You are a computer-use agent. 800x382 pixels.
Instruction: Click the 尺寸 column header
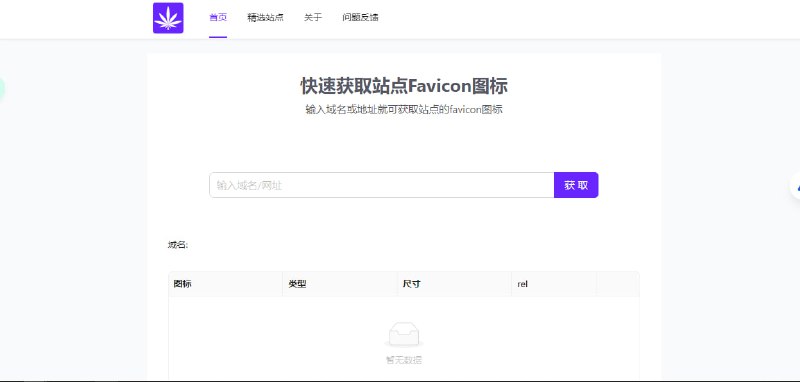(454, 284)
